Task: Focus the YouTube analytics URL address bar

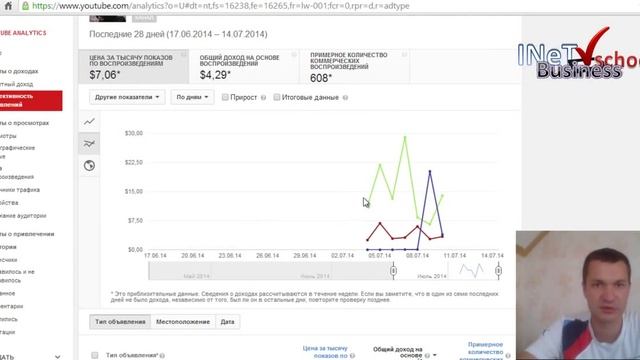Action: (220, 6)
